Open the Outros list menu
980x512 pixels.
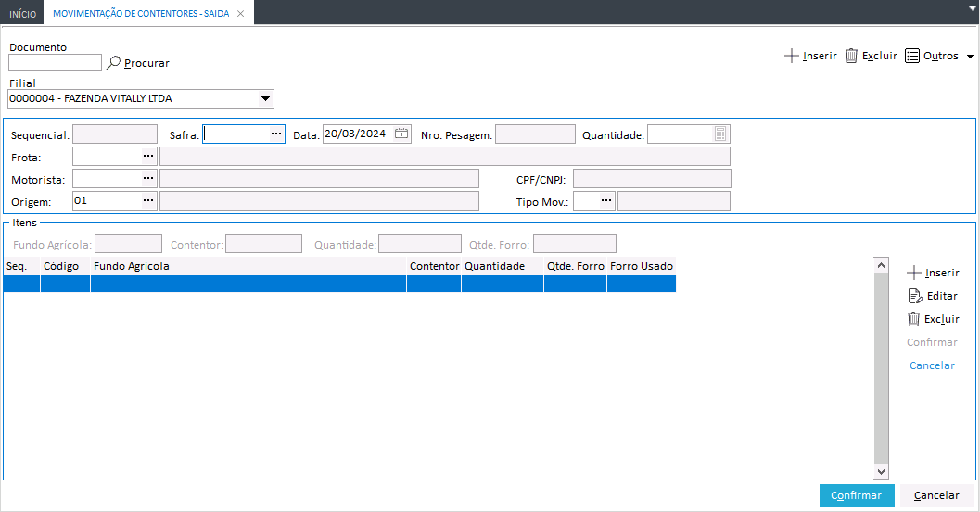(939, 56)
